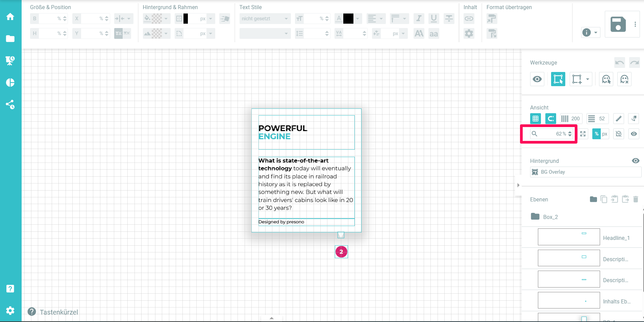Open the info dropdown near save

(590, 32)
